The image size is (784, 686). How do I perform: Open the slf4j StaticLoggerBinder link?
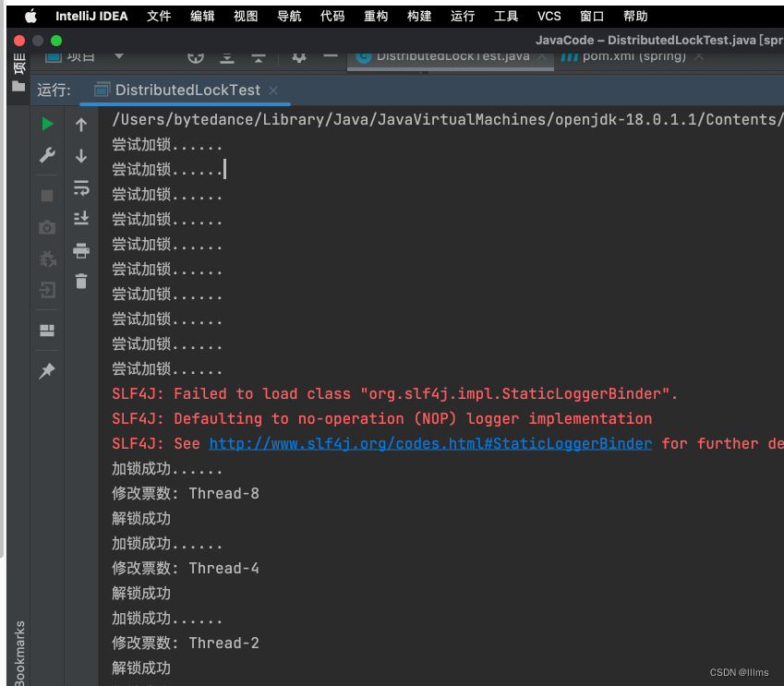(x=430, y=444)
